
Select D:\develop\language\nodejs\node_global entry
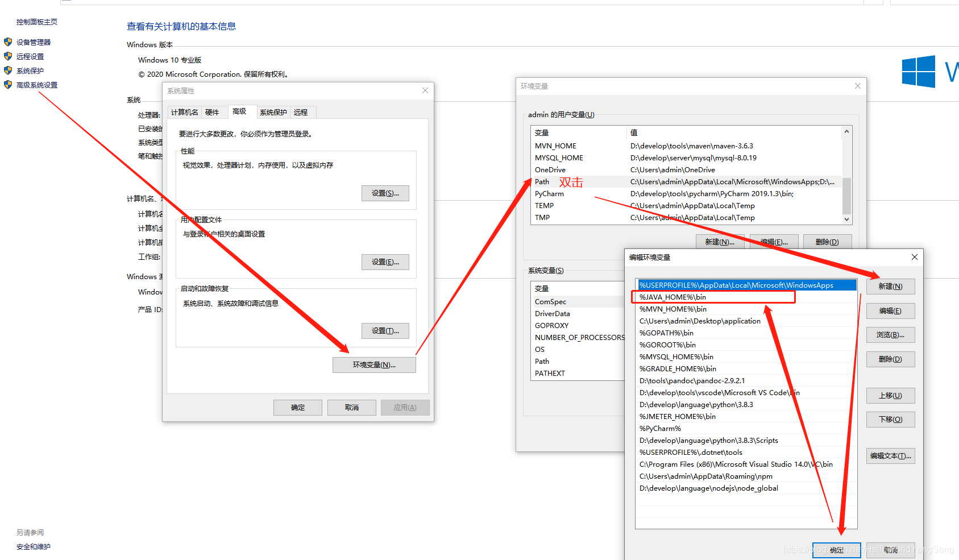pos(746,488)
